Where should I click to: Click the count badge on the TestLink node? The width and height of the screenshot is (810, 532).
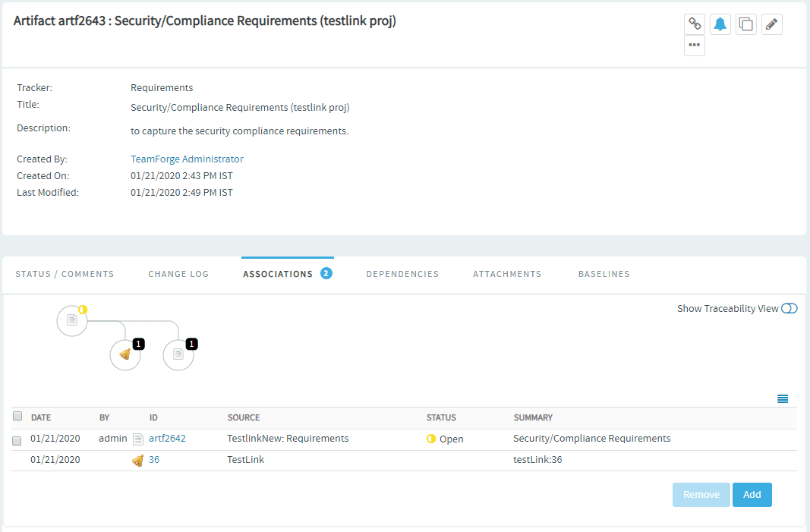(x=138, y=344)
